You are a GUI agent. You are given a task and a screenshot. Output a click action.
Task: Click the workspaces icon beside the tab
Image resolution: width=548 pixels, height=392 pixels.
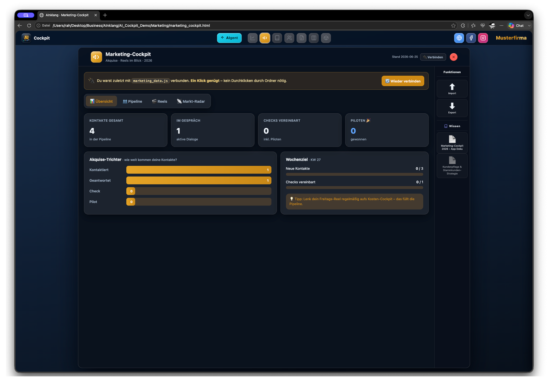(26, 15)
